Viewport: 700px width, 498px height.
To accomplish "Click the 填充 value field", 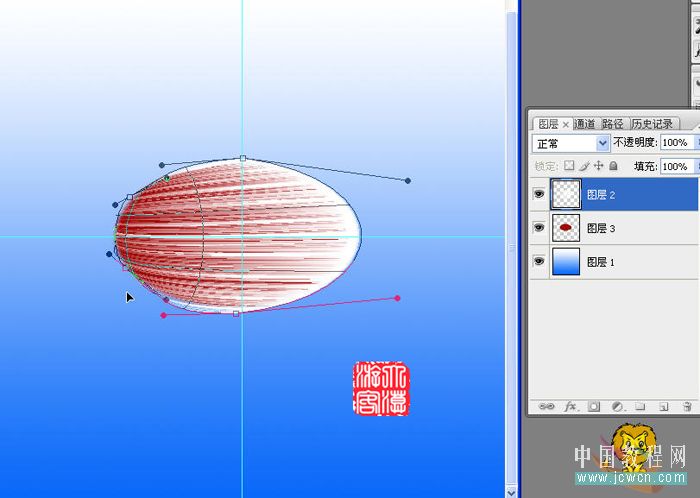I will (x=676, y=166).
